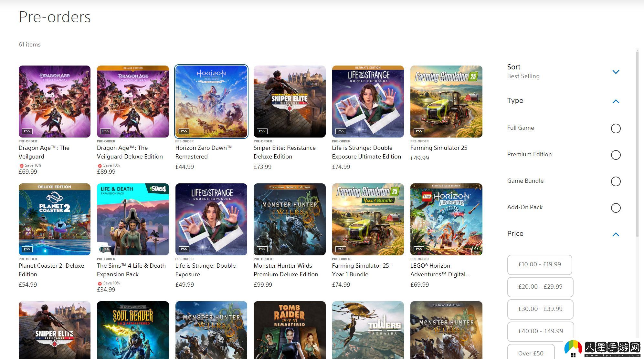Open the LEGO Horizon Adventures cover image
The image size is (644, 359).
click(x=446, y=219)
